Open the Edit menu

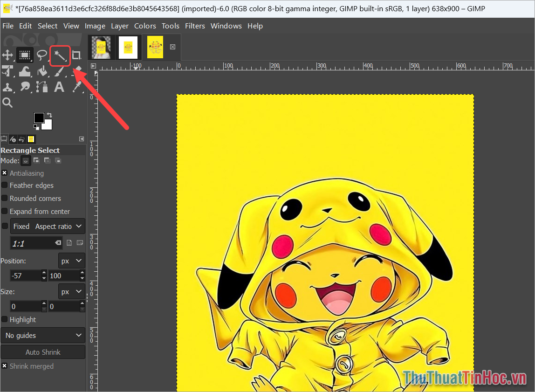[25, 26]
